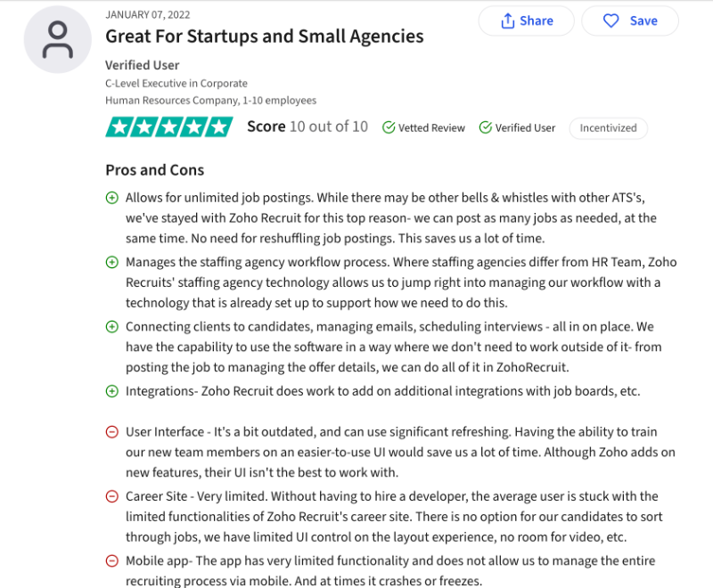This screenshot has height=588, width=713.
Task: Click the Score 10 out of 10 text
Action: pyautogui.click(x=307, y=127)
